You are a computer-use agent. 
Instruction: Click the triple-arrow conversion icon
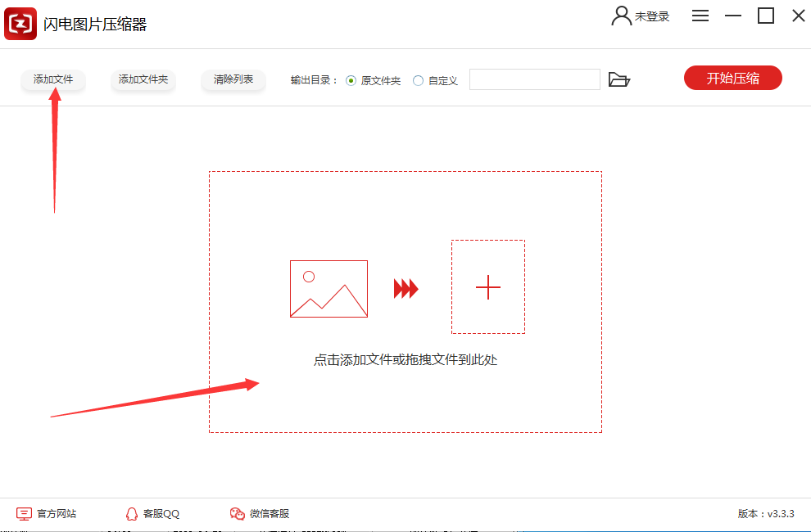pos(405,287)
